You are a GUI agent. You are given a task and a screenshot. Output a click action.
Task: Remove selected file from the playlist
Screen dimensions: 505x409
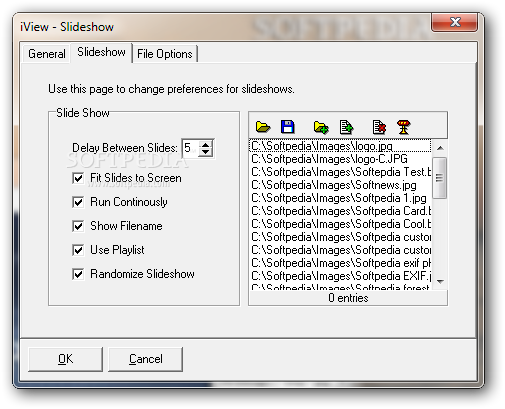coord(379,127)
